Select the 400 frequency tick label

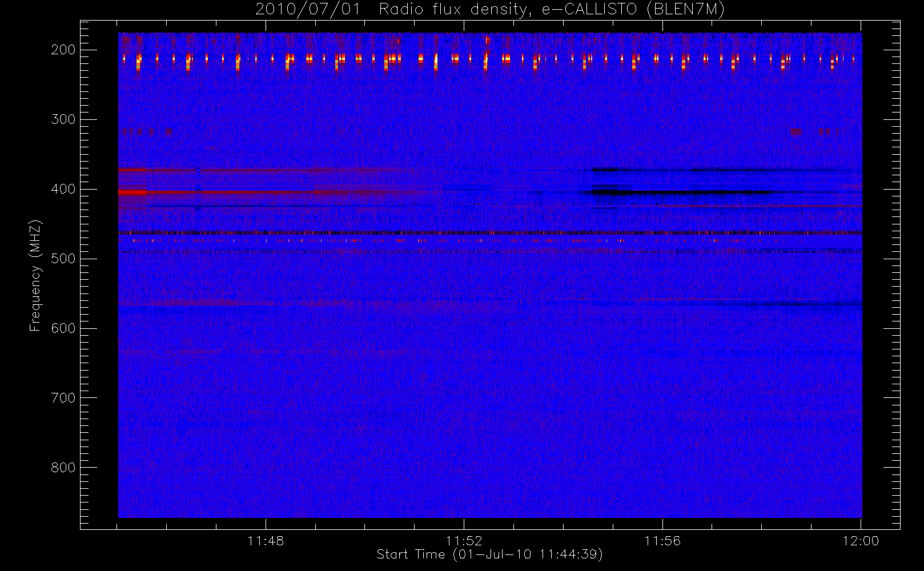tap(63, 189)
